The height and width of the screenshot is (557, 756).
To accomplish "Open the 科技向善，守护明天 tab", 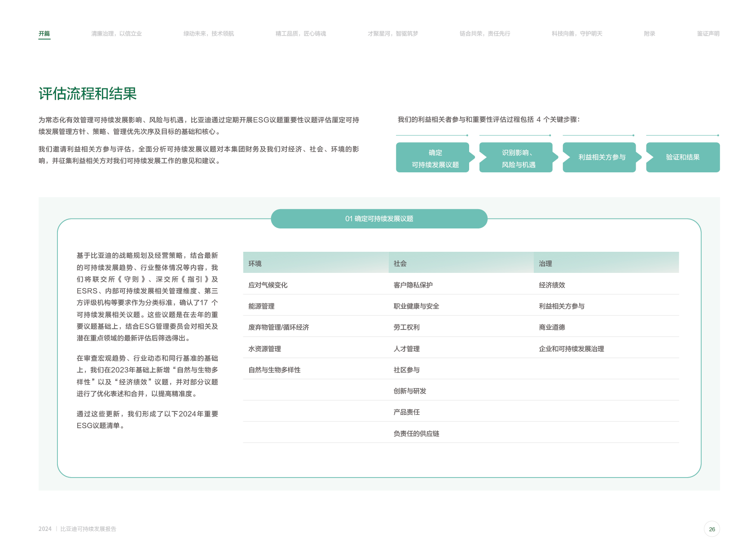I will (x=576, y=34).
